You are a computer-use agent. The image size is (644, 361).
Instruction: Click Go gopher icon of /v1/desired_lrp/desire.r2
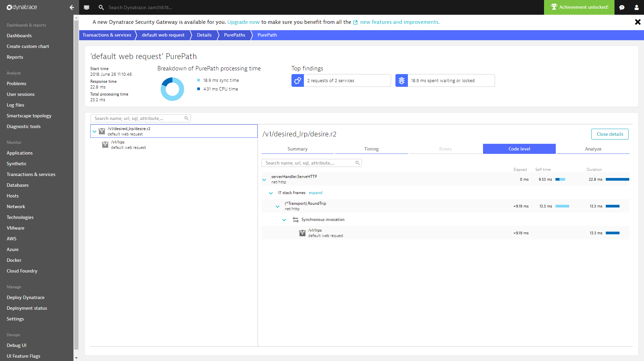coord(102,131)
